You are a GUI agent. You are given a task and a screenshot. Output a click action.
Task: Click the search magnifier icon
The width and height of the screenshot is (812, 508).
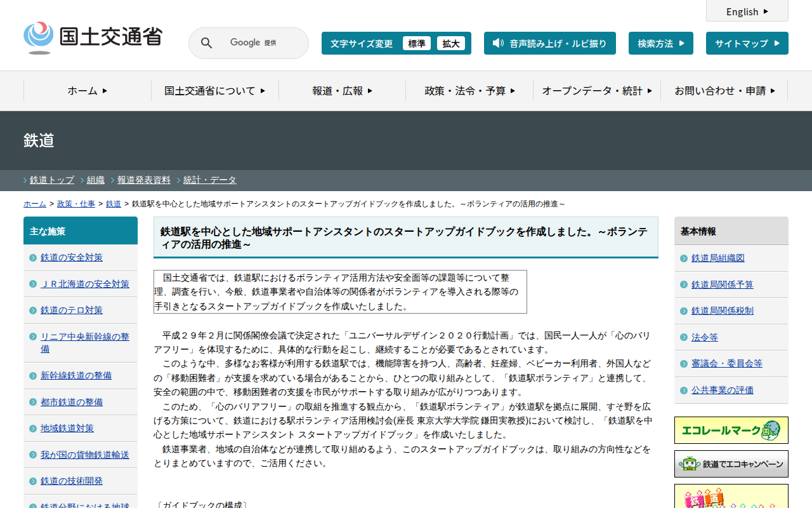point(206,43)
